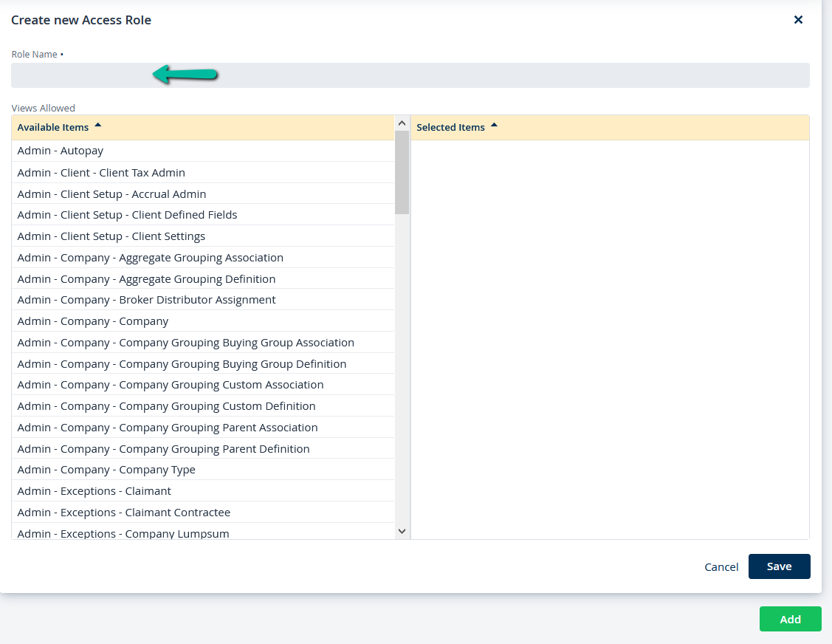Choose Admin - Exceptions - Claimant Contractee
832x644 pixels.
pyautogui.click(x=123, y=513)
